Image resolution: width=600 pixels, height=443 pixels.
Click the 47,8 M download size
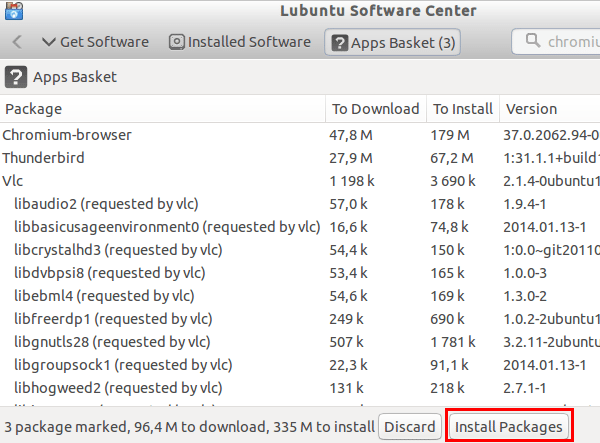click(x=351, y=135)
